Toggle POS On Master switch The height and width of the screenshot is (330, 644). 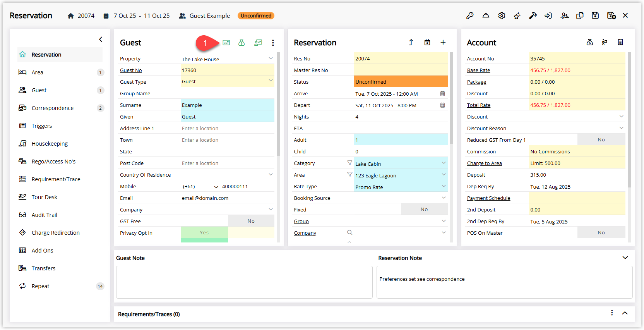601,232
